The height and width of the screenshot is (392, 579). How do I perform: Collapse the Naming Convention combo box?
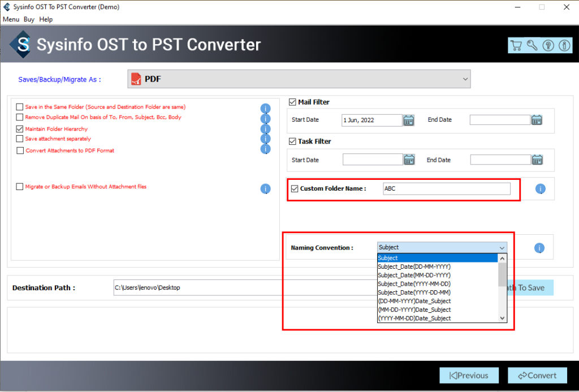(x=502, y=248)
